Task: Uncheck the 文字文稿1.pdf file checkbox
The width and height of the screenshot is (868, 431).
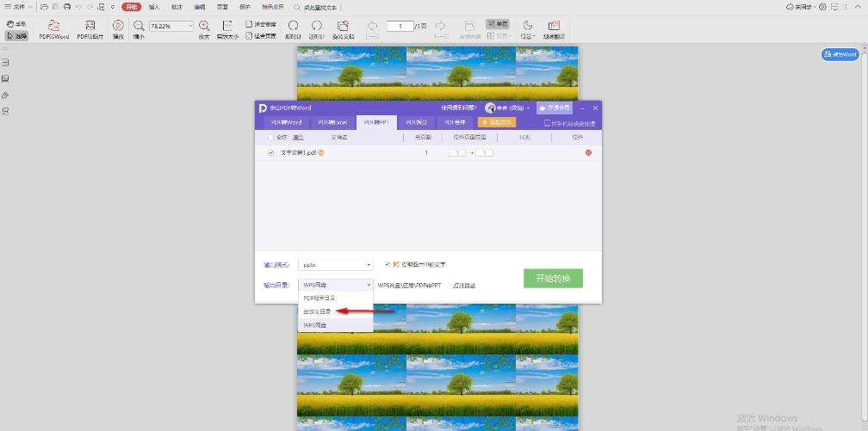Action: (x=270, y=153)
